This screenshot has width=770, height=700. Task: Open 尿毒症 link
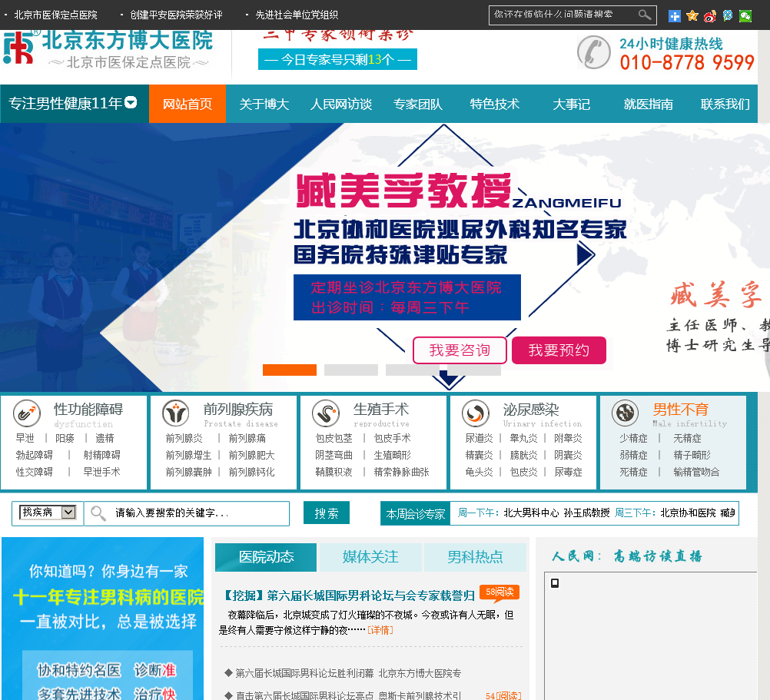[x=568, y=472]
